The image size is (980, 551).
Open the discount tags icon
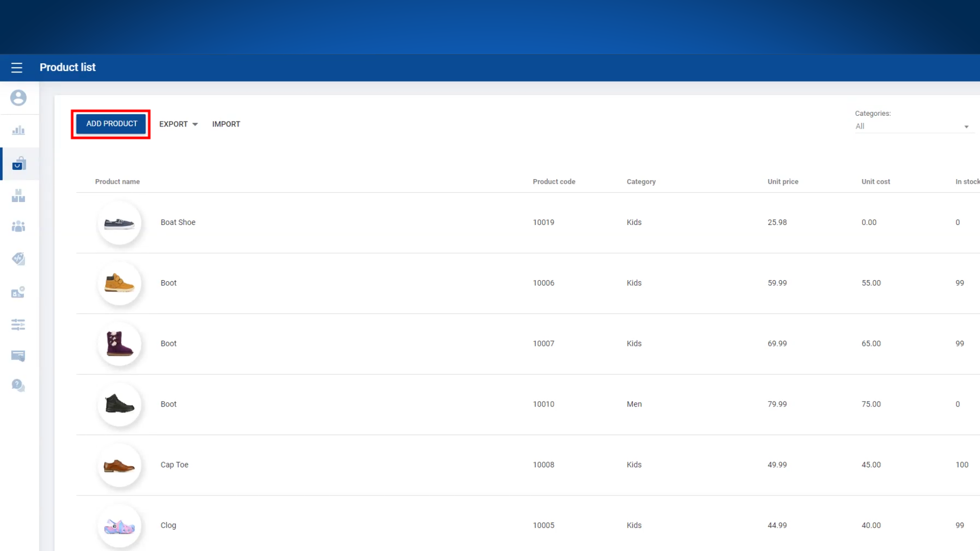tap(18, 259)
